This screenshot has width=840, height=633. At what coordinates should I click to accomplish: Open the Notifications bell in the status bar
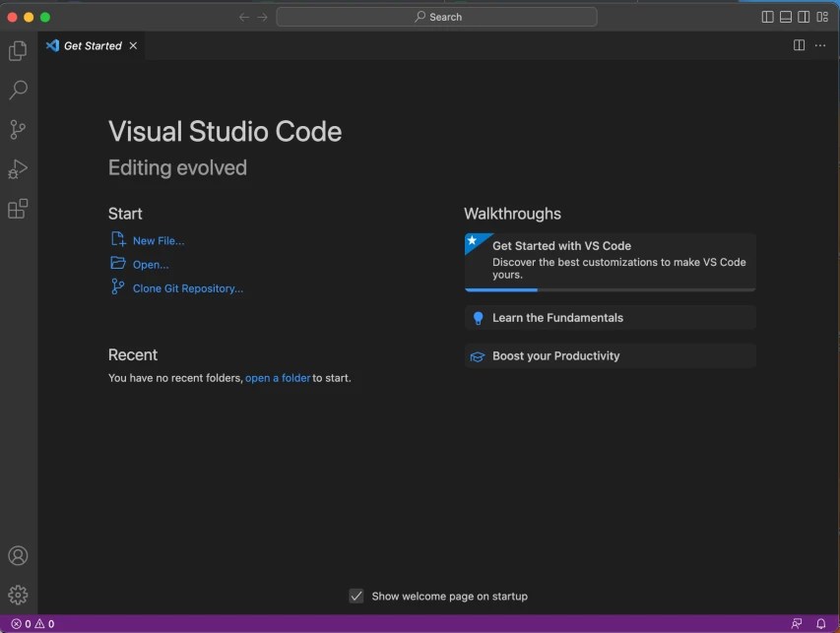tap(821, 623)
